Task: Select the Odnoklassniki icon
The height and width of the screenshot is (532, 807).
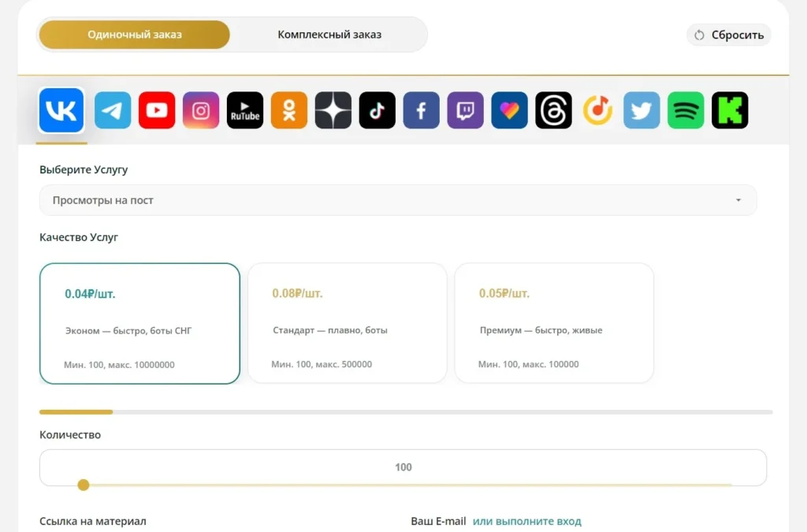Action: tap(289, 110)
